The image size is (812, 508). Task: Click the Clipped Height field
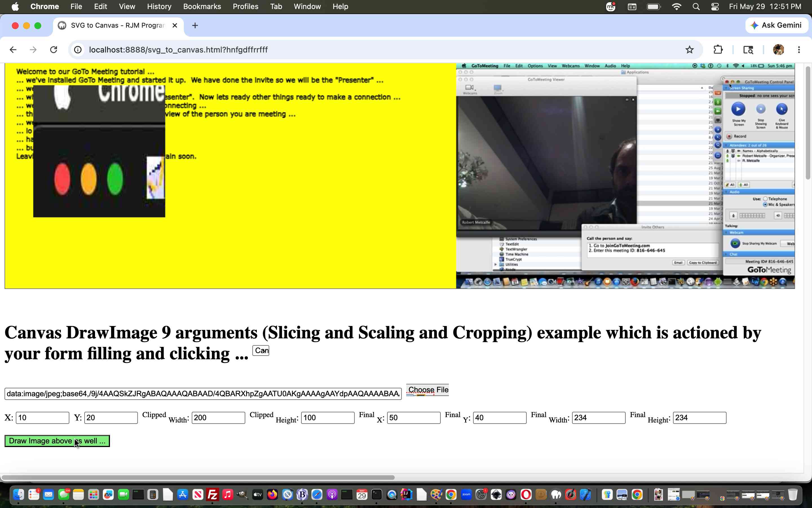coord(328,418)
